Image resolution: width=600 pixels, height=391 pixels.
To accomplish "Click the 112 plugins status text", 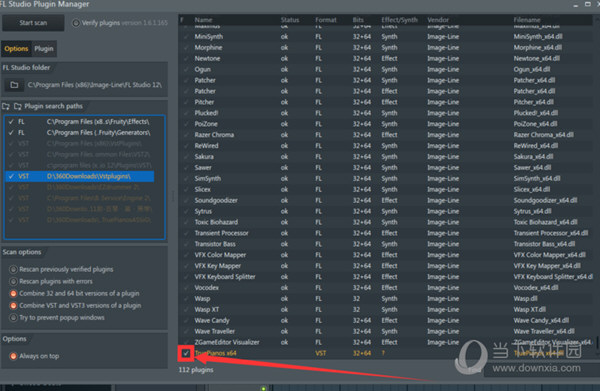I will coord(196,370).
